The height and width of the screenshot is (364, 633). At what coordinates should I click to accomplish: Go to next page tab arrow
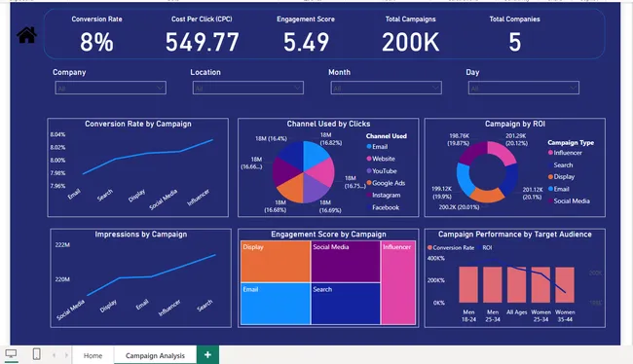[x=66, y=355]
